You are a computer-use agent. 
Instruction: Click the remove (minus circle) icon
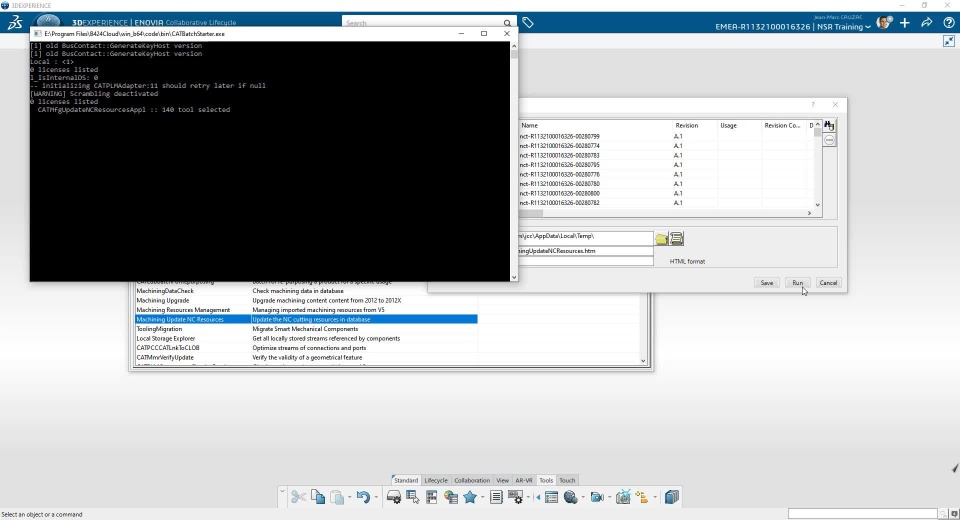(829, 140)
